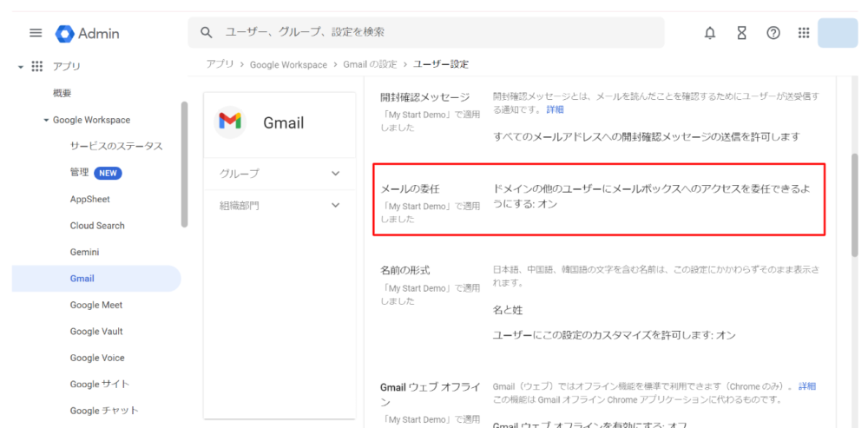Open Cloud Search in the sidebar
This screenshot has height=428, width=868.
tap(97, 226)
